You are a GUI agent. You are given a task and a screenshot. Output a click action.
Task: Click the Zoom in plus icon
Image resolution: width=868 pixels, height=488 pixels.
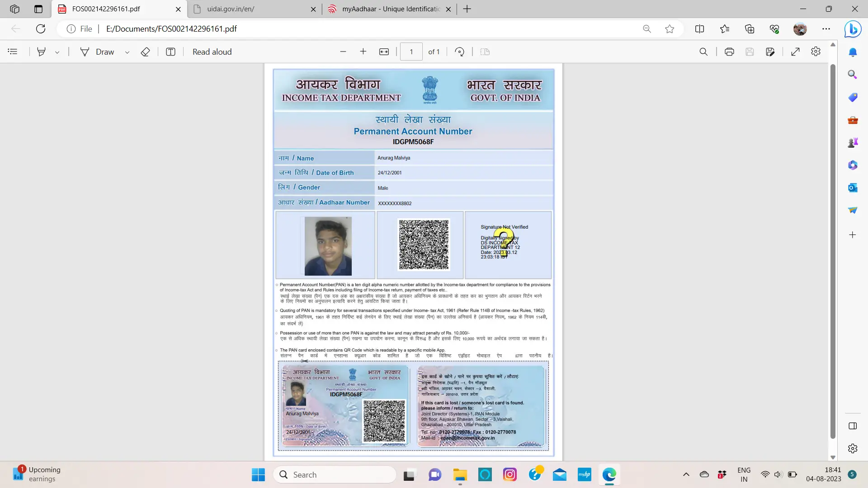(363, 52)
